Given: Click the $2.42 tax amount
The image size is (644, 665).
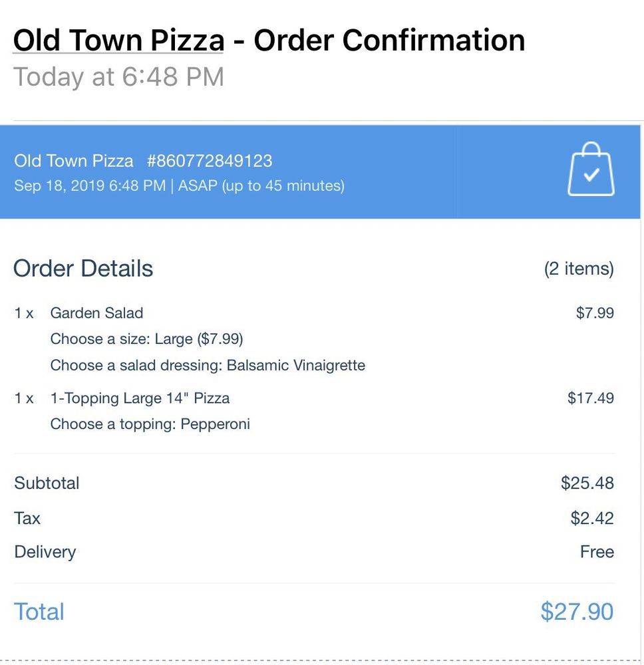Looking at the screenshot, I should [x=592, y=518].
